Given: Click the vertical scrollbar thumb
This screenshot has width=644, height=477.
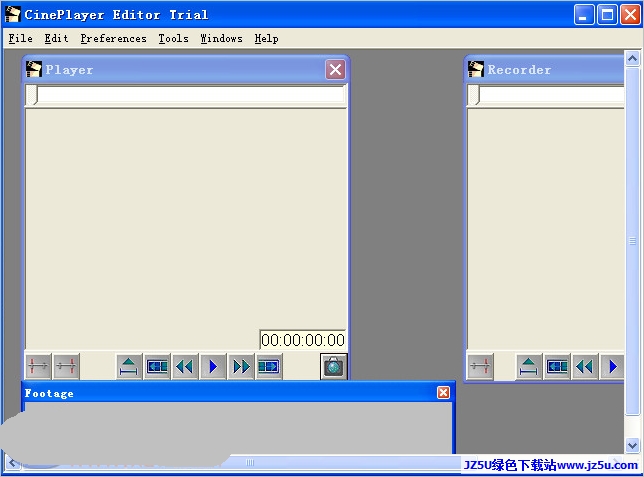Looking at the screenshot, I should 632,242.
